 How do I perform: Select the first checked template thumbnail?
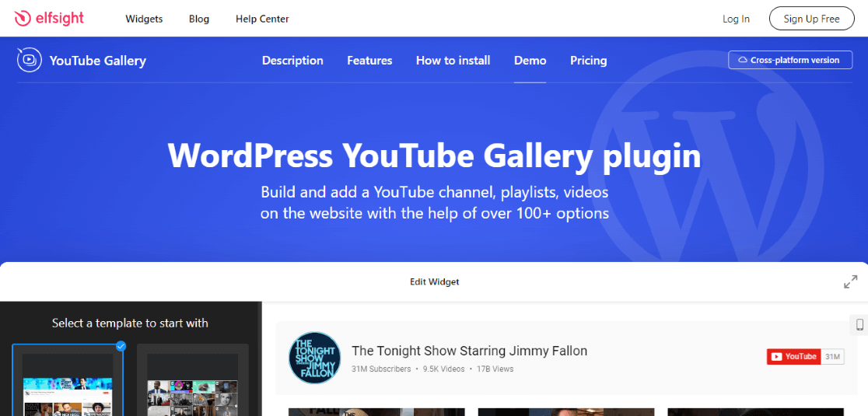(x=68, y=380)
